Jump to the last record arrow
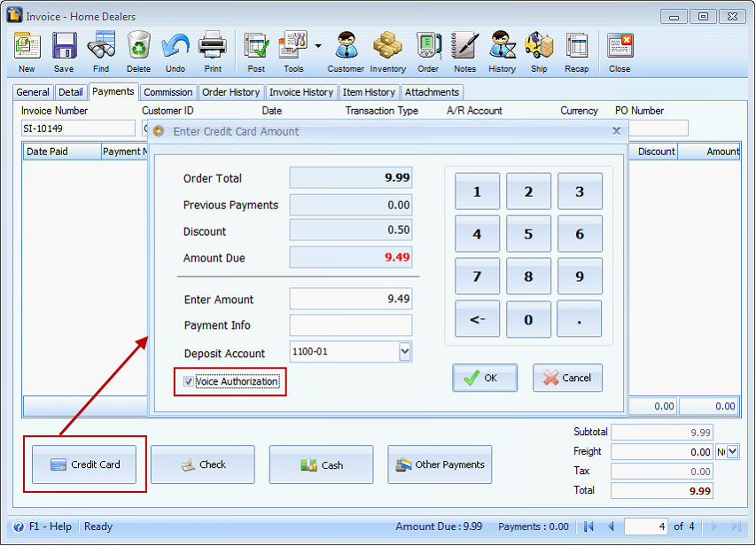756x546 pixels. pos(736,526)
